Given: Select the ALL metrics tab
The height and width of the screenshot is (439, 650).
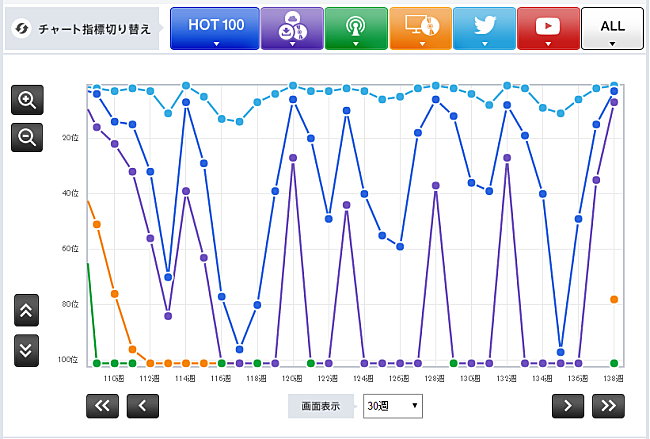Looking at the screenshot, I should pos(612,28).
